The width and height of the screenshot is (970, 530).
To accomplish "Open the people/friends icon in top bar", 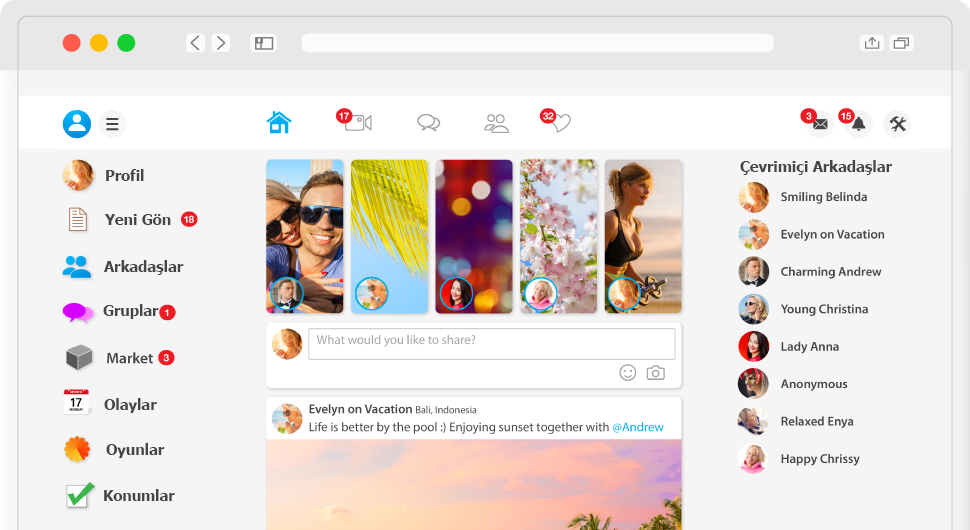I will pyautogui.click(x=496, y=123).
